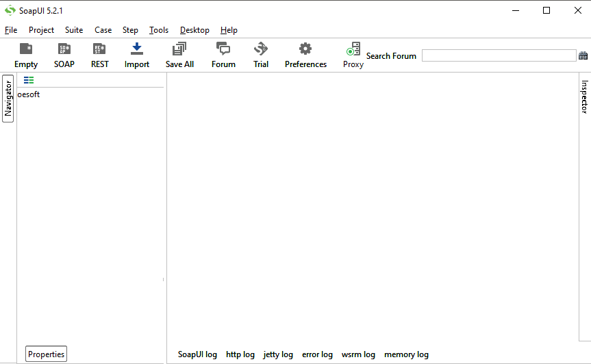This screenshot has width=591, height=364.
Task: Click the binoculars forum search icon
Action: [583, 55]
